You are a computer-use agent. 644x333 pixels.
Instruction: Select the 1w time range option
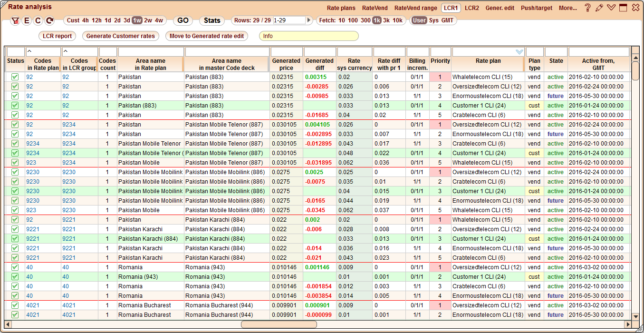coord(136,20)
